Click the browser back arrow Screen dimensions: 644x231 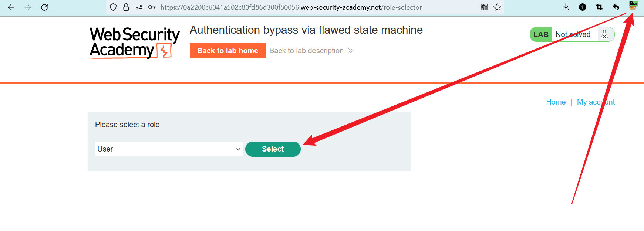[x=11, y=7]
